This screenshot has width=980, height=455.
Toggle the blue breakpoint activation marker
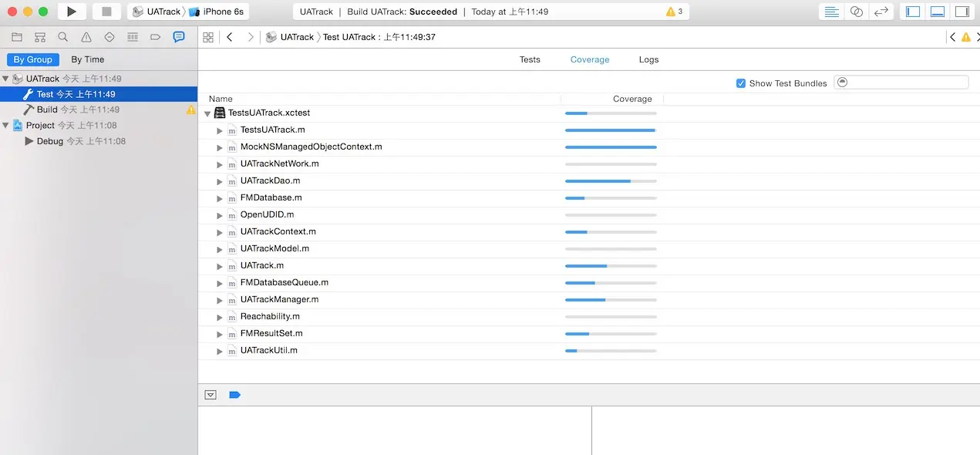[x=235, y=395]
